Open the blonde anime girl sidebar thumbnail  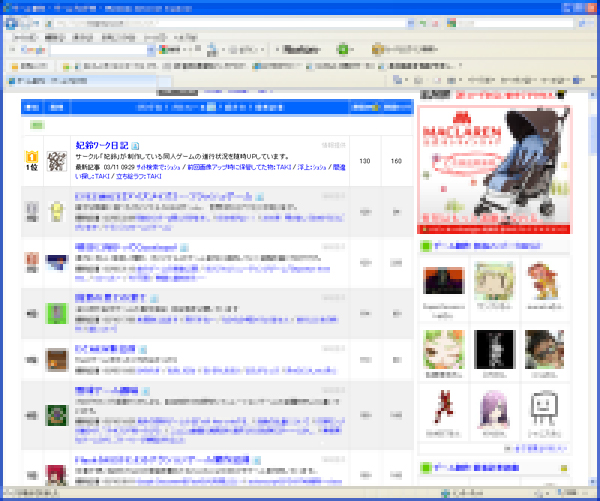[494, 281]
